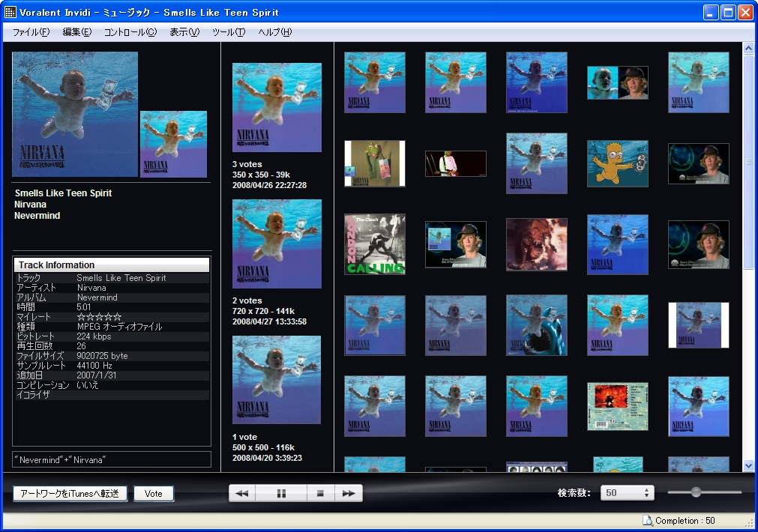Open the ツール(T) menu
The image size is (758, 532).
pos(229,32)
